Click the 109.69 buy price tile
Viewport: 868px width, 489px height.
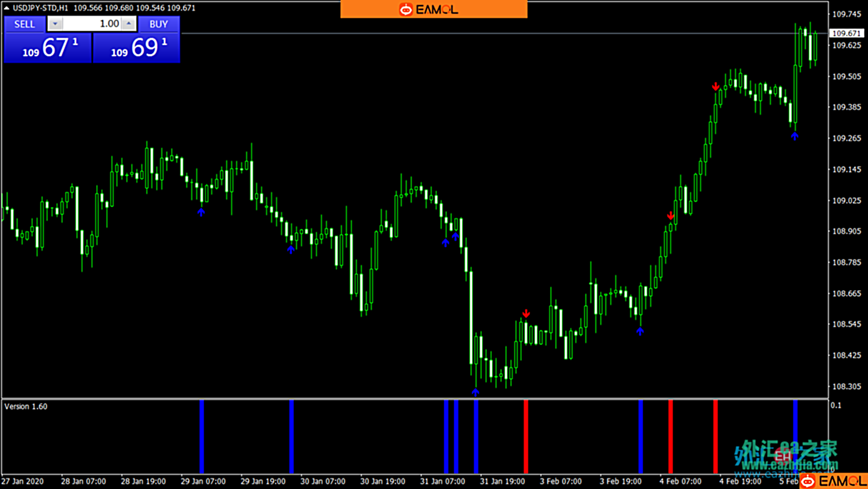pos(137,48)
